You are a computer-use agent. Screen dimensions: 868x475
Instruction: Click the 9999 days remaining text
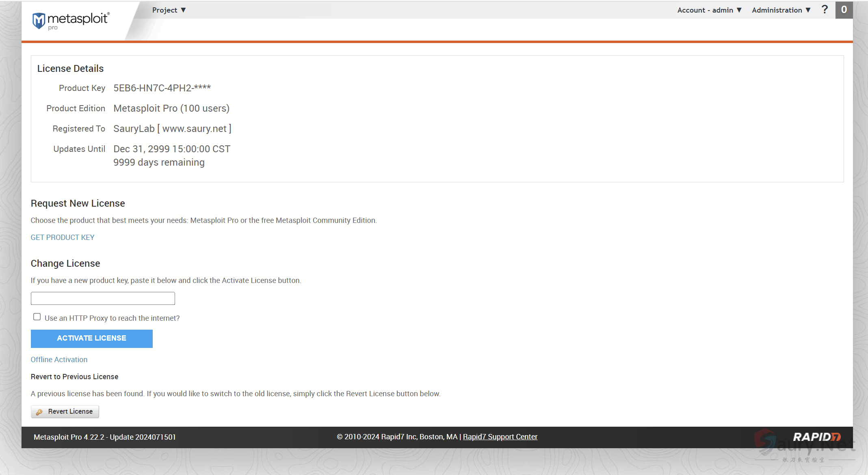click(159, 162)
